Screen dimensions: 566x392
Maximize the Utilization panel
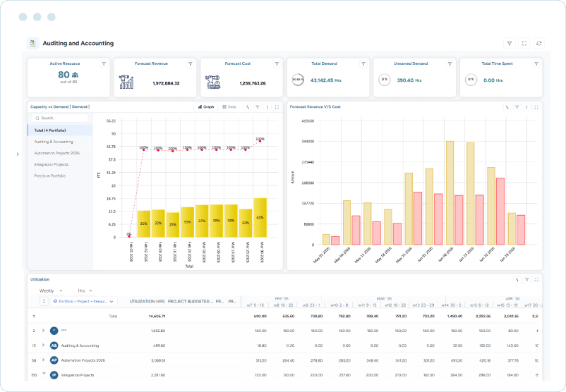coord(536,279)
